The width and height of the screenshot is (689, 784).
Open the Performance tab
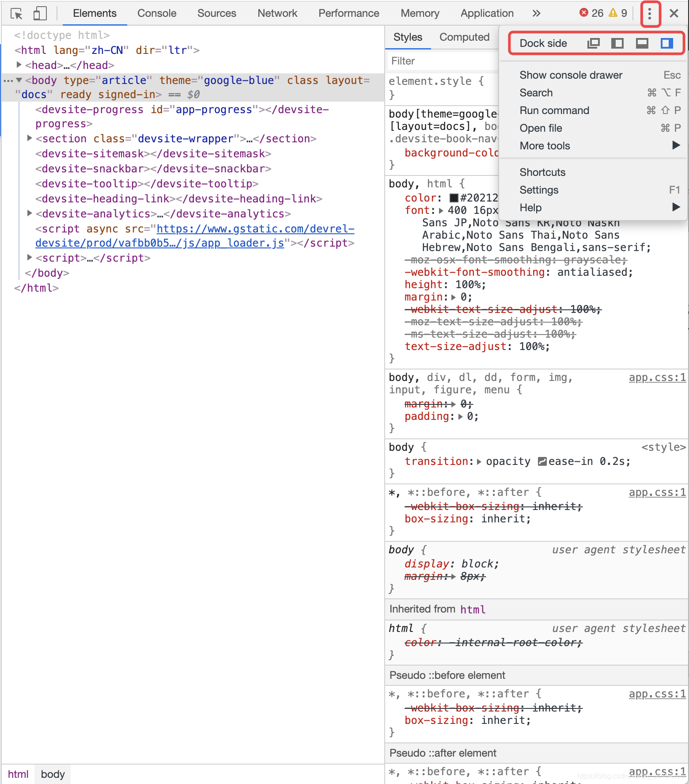(349, 13)
